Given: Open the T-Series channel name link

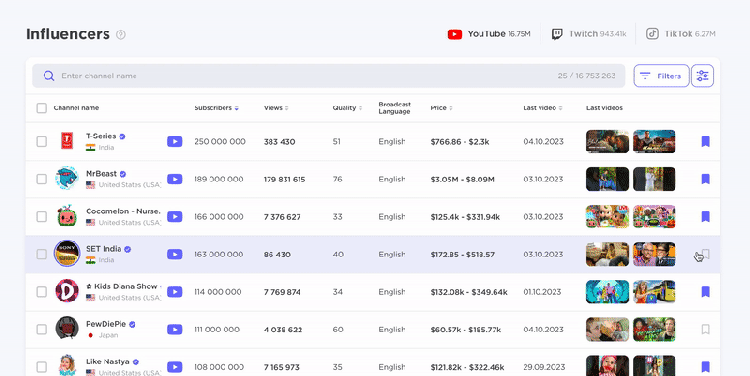Looking at the screenshot, I should tap(101, 136).
